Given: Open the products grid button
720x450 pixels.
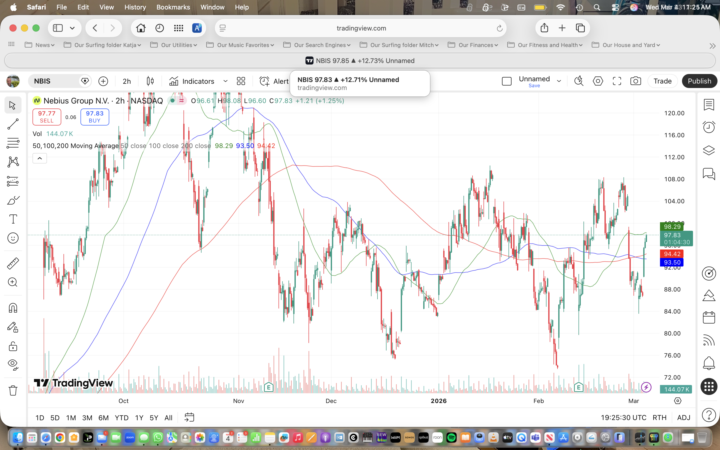Looking at the screenshot, I should (709, 386).
